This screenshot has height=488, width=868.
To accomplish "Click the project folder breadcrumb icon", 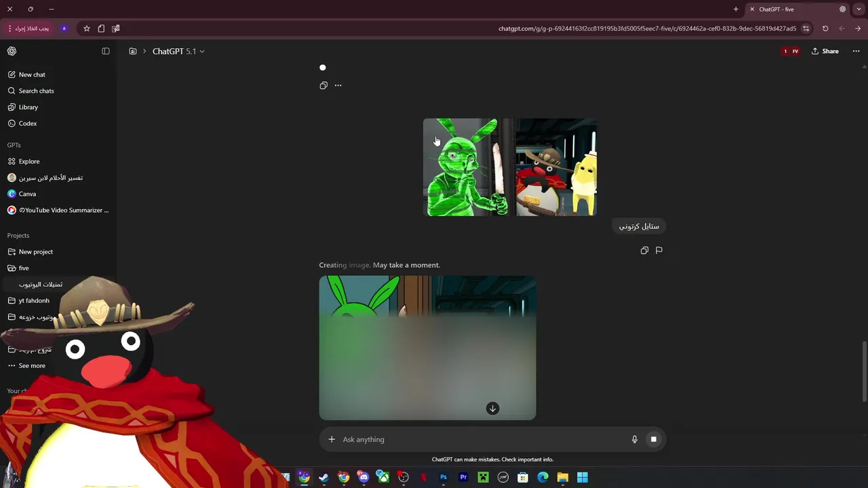I will pyautogui.click(x=133, y=51).
